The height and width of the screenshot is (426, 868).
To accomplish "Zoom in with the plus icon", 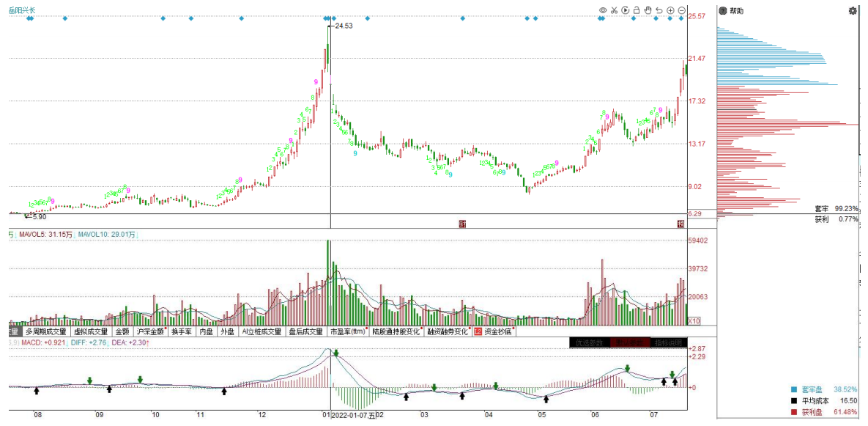I will [x=670, y=10].
